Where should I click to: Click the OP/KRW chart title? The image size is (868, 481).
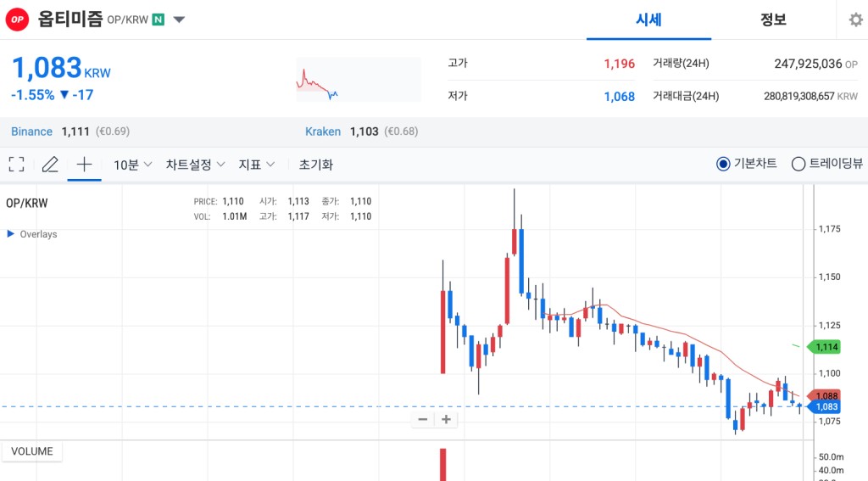pyautogui.click(x=26, y=203)
